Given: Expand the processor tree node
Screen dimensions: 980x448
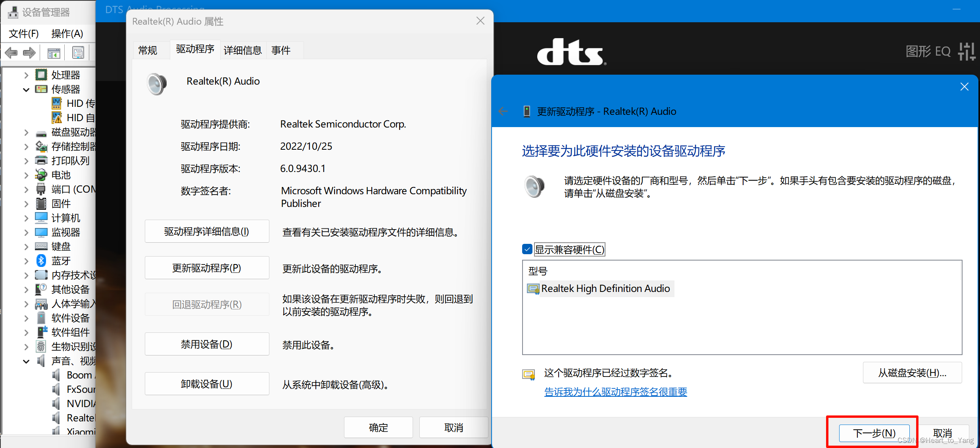Looking at the screenshot, I should point(26,75).
